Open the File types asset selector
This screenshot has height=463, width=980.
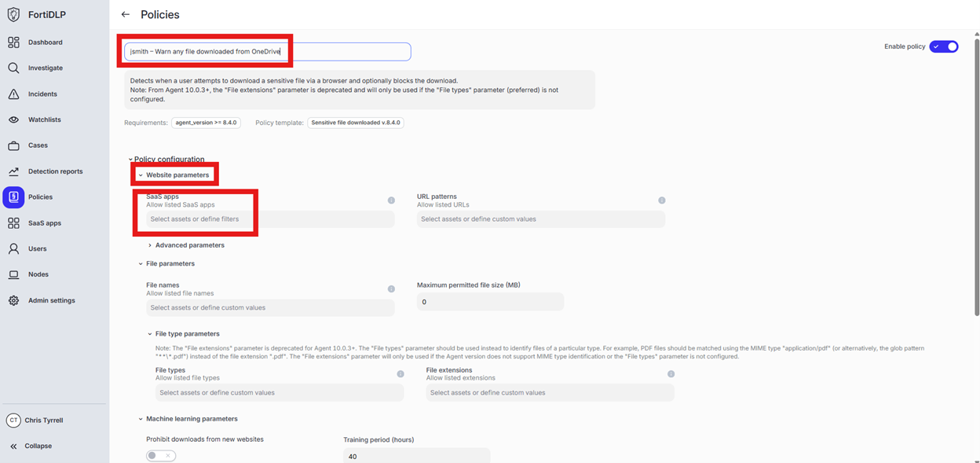pos(280,393)
